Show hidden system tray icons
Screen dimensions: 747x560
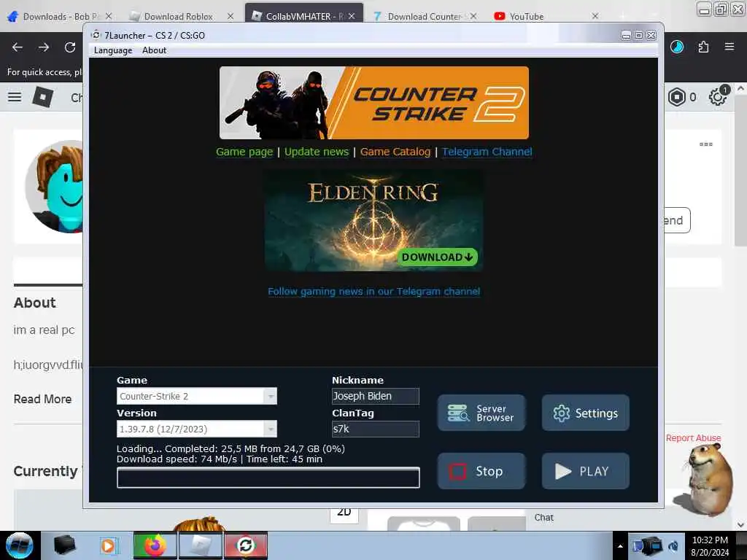[x=620, y=546]
